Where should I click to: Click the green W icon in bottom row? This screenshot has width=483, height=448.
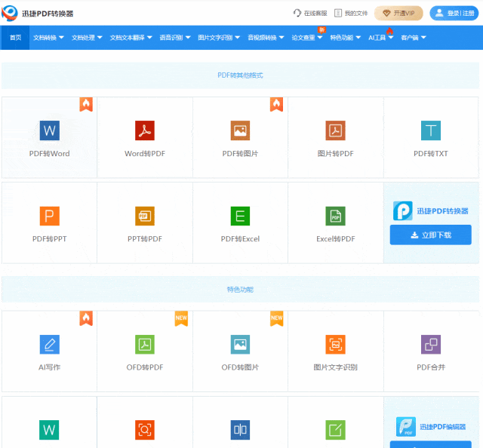click(x=49, y=430)
